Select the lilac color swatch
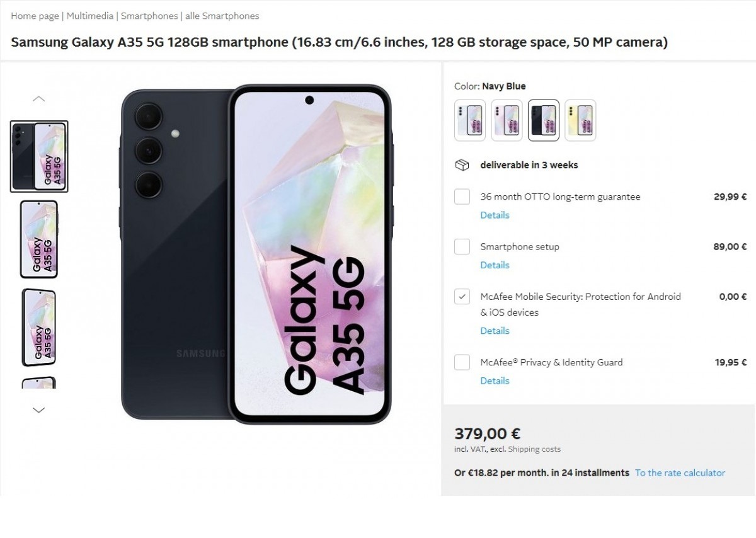The width and height of the screenshot is (756, 538). click(507, 120)
